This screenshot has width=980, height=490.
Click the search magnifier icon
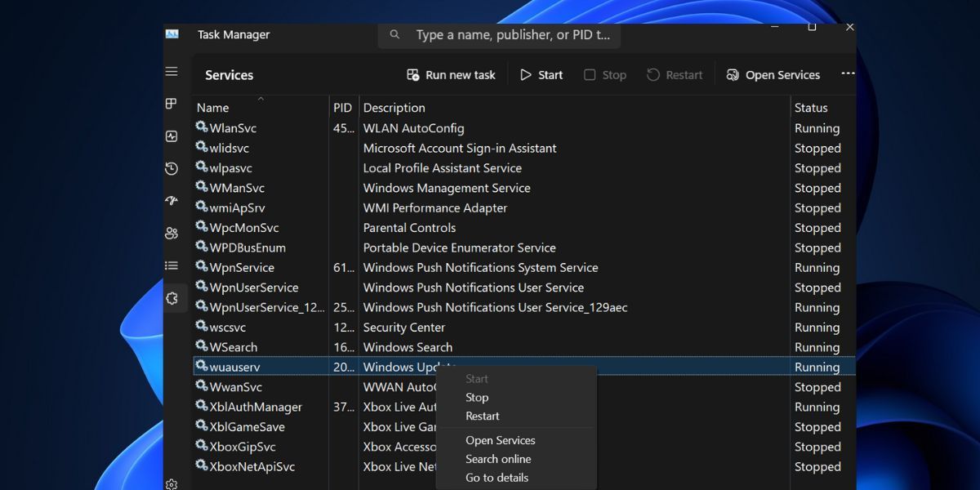click(x=394, y=35)
